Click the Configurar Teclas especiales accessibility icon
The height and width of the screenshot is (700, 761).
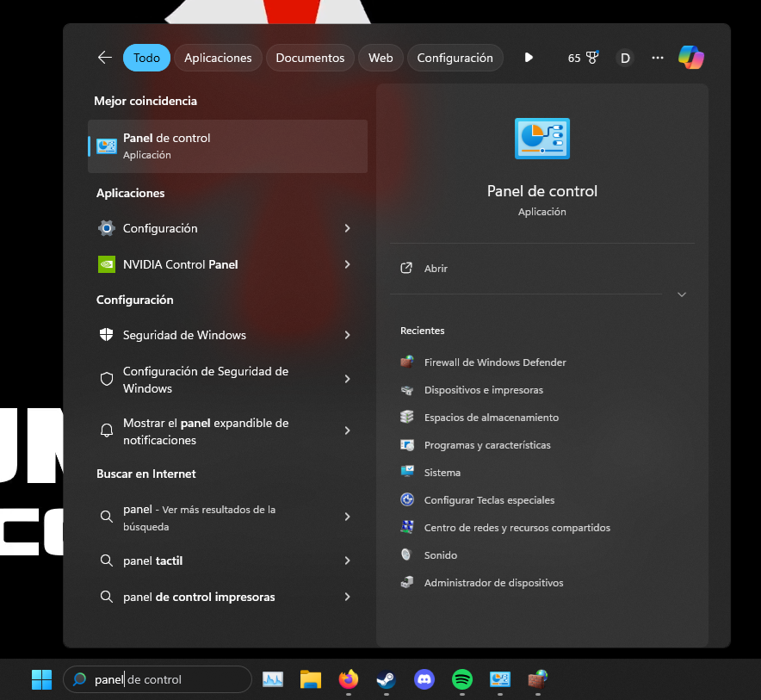[406, 499]
